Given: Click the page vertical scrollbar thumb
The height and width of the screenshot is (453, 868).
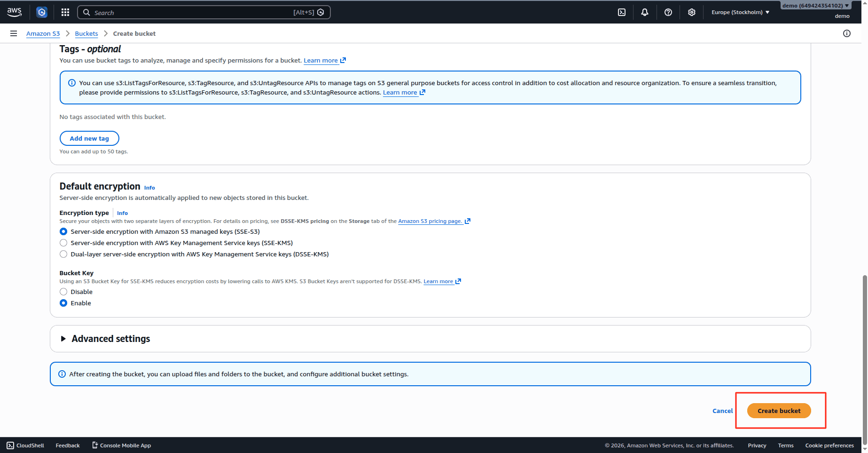Looking at the screenshot, I should coord(865,359).
